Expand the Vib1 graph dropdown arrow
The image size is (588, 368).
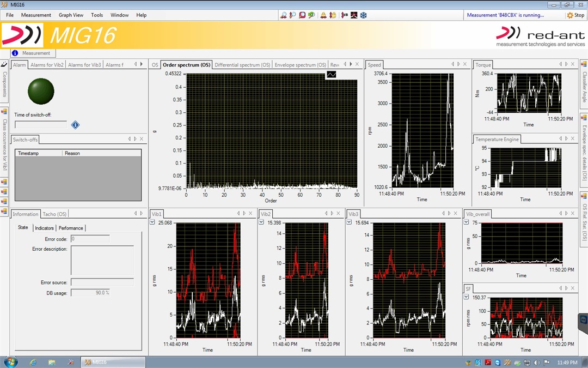click(152, 222)
